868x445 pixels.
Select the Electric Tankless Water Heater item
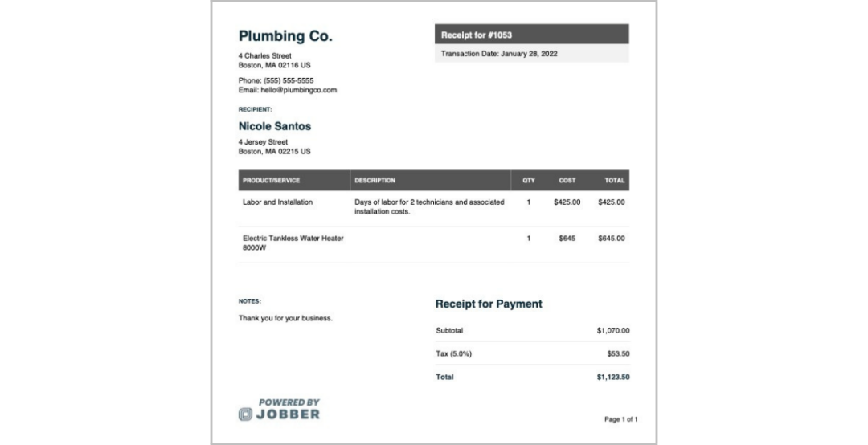[293, 243]
